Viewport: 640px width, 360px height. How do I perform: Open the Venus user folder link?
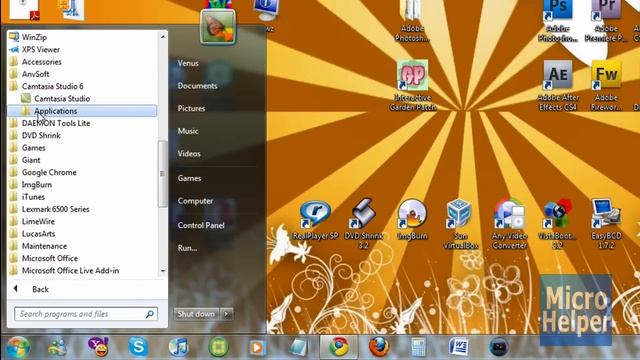pyautogui.click(x=188, y=63)
